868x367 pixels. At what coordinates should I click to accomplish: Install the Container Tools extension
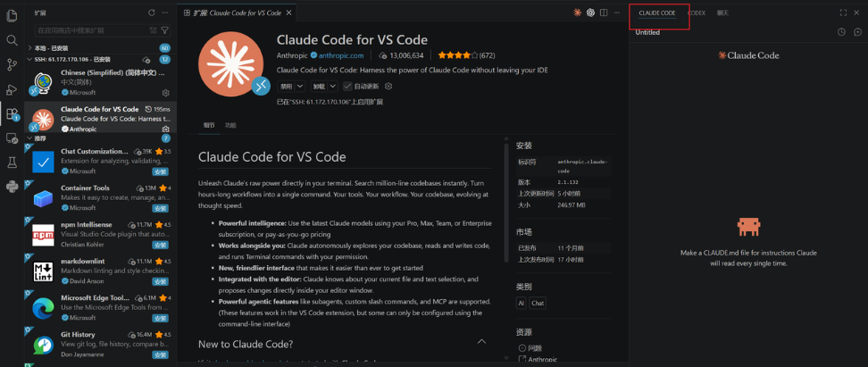160,208
